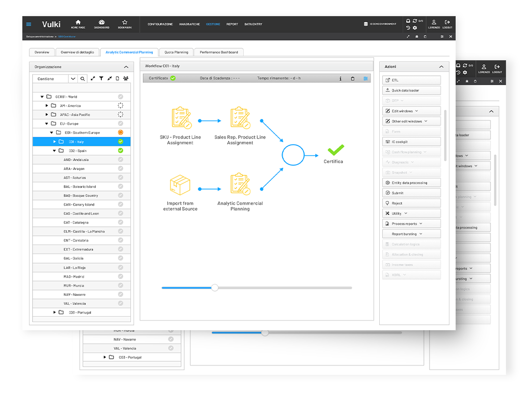532x405 pixels.
Task: Open the REPORT menu
Action: coord(232,24)
